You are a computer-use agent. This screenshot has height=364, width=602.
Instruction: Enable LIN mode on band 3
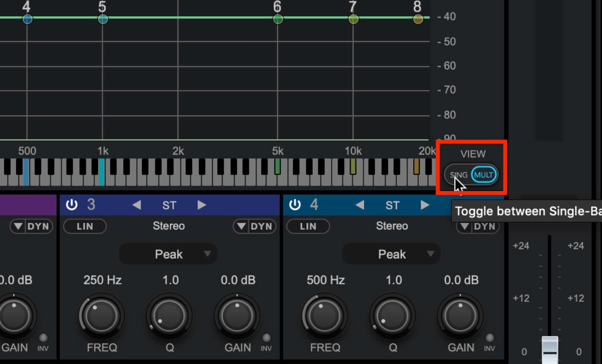click(x=85, y=226)
